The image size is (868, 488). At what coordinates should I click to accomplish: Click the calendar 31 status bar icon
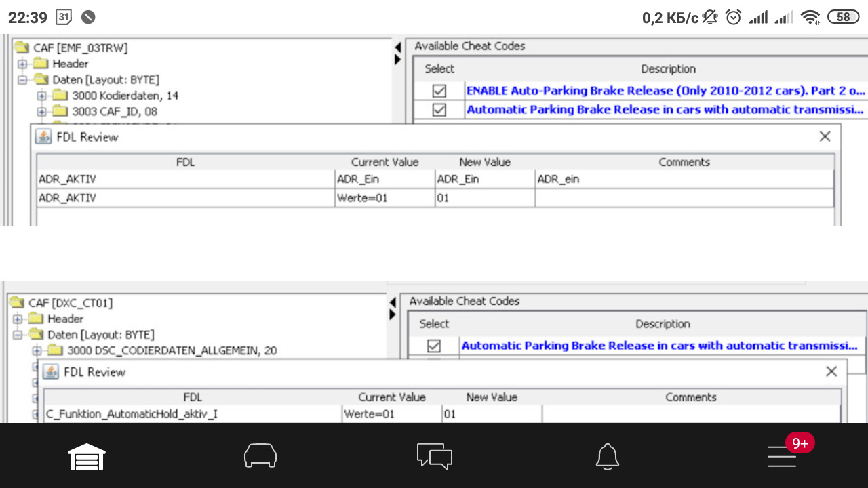(x=64, y=17)
